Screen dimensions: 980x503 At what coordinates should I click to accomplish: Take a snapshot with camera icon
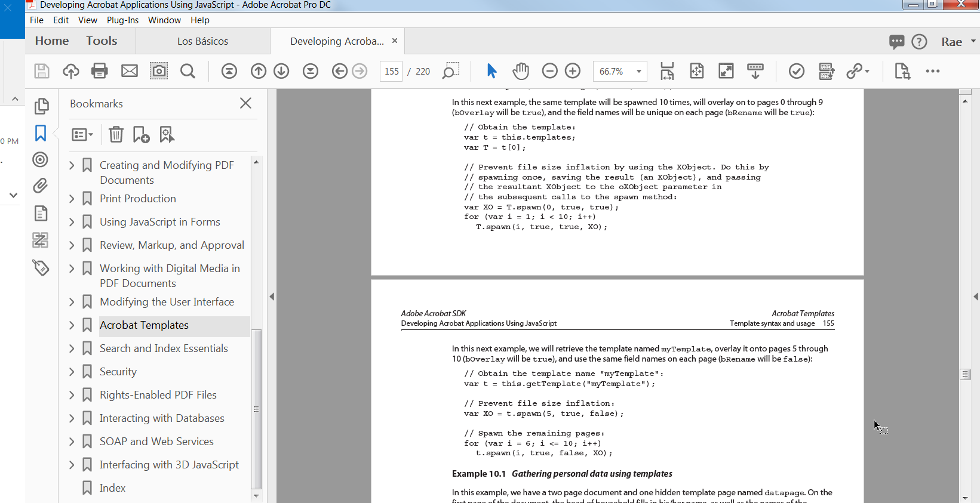point(159,71)
